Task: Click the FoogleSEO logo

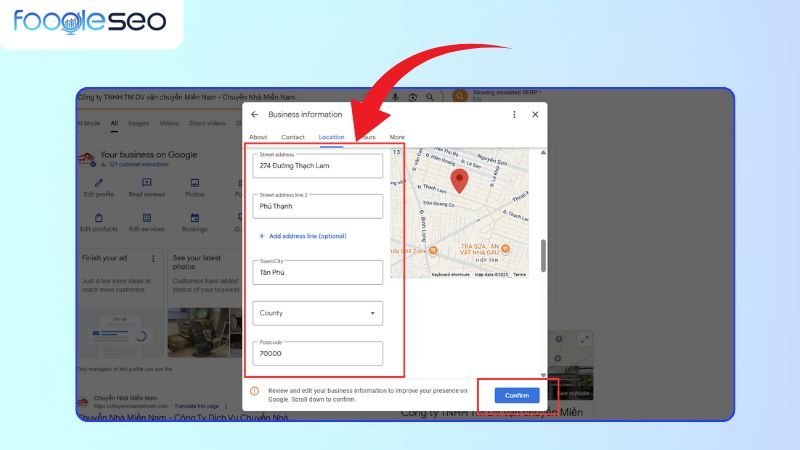Action: tap(90, 21)
